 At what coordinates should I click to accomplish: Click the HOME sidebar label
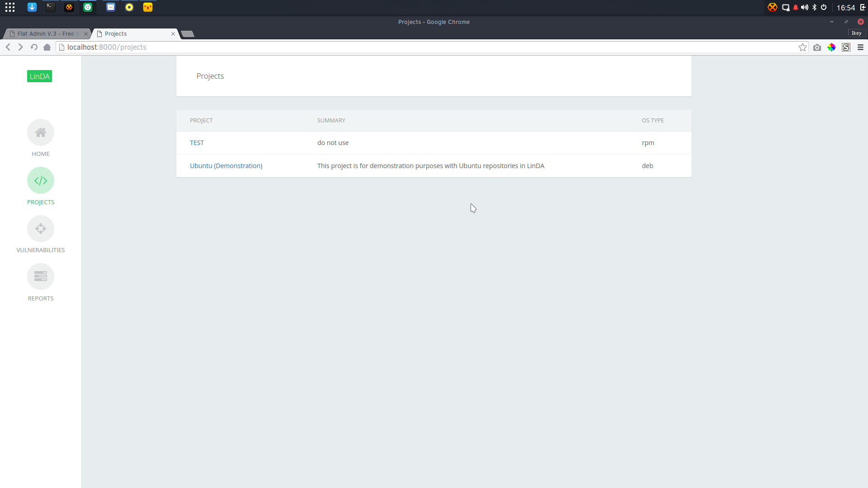pos(41,154)
